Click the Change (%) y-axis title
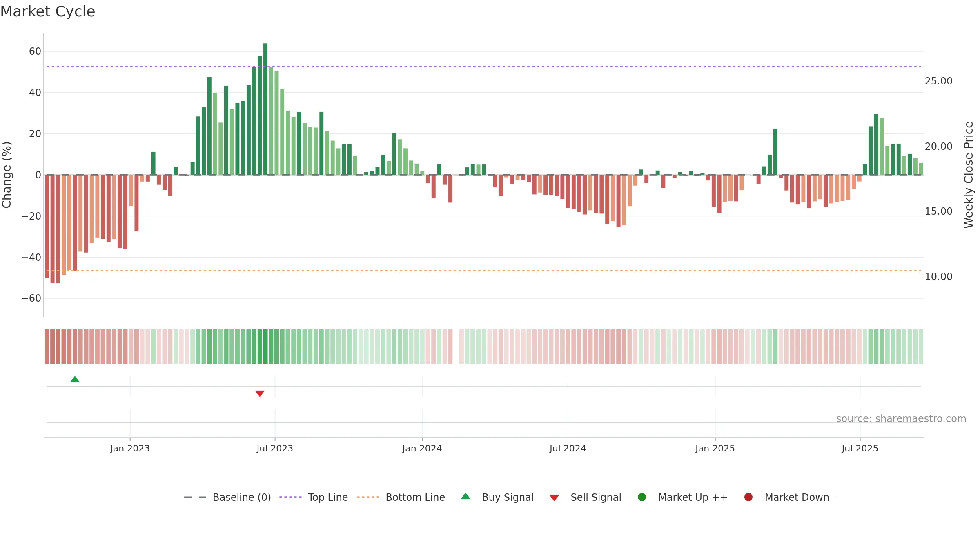The image size is (980, 551). [x=7, y=175]
